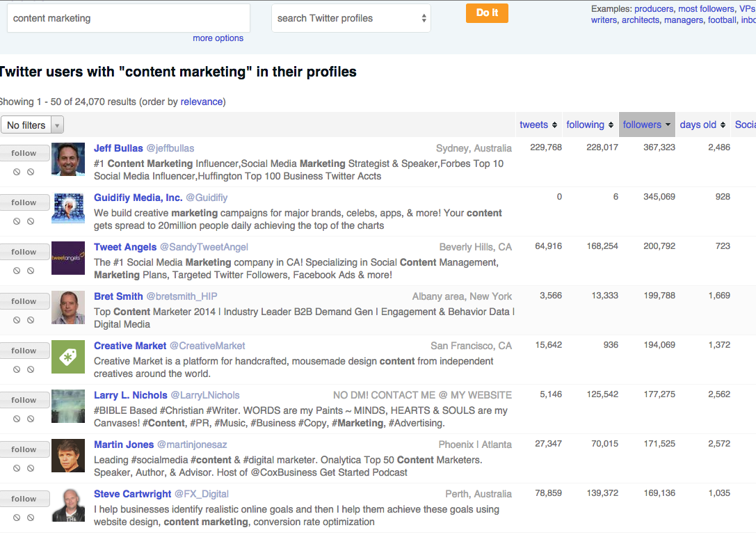
Task: Click the right block icon in the Guidifiy Media row
Action: point(31,221)
